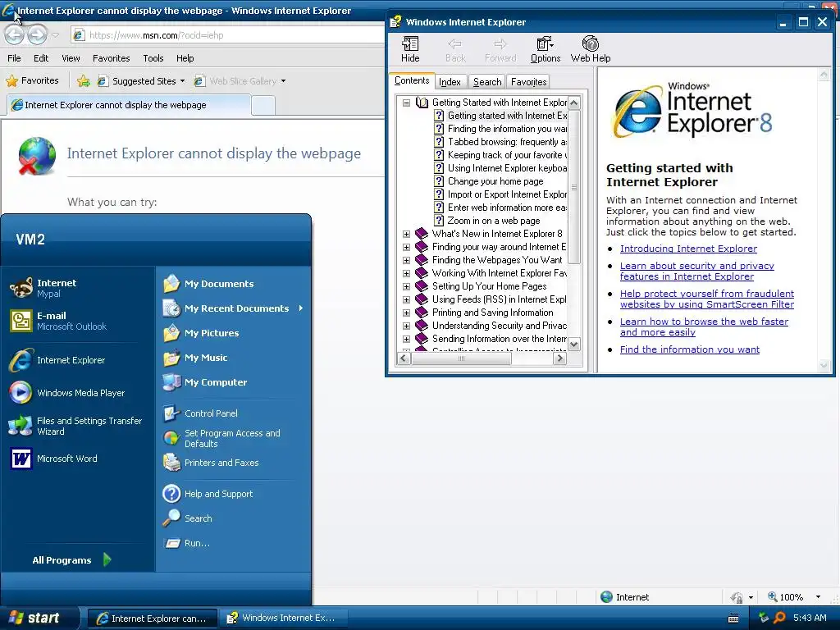Expand Setting Up Your Home Pages topic
This screenshot has width=840, height=630.
[x=407, y=286]
